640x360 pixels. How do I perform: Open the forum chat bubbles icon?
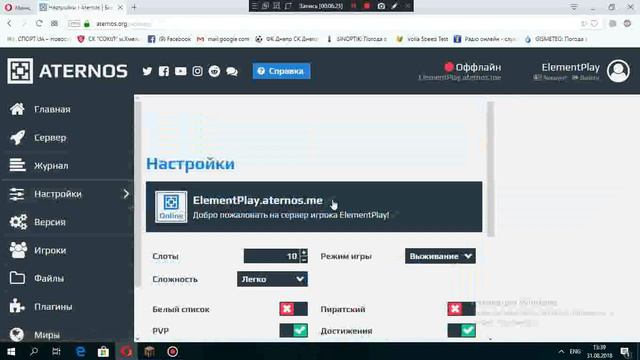pos(232,71)
